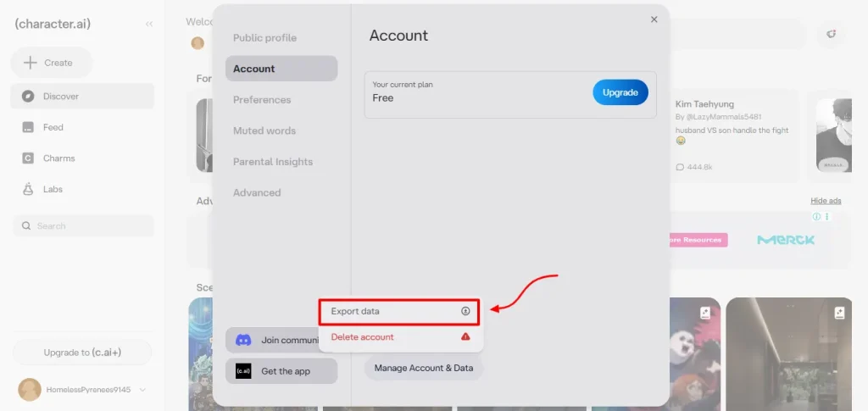Click the Discord logo icon
The height and width of the screenshot is (411, 868).
click(243, 340)
